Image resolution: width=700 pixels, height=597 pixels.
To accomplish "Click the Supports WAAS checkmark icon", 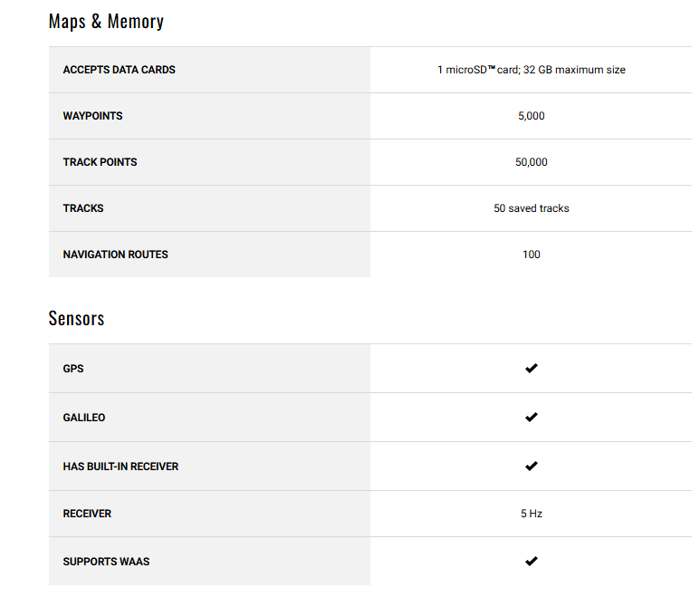I will (x=532, y=562).
